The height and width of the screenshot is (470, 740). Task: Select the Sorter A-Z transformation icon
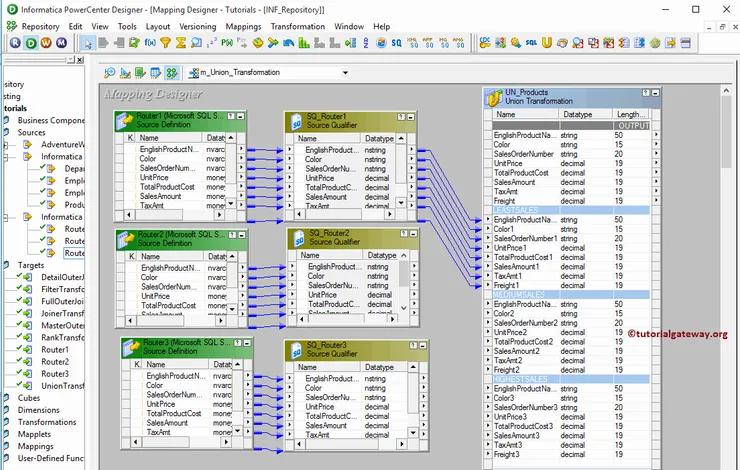click(366, 43)
